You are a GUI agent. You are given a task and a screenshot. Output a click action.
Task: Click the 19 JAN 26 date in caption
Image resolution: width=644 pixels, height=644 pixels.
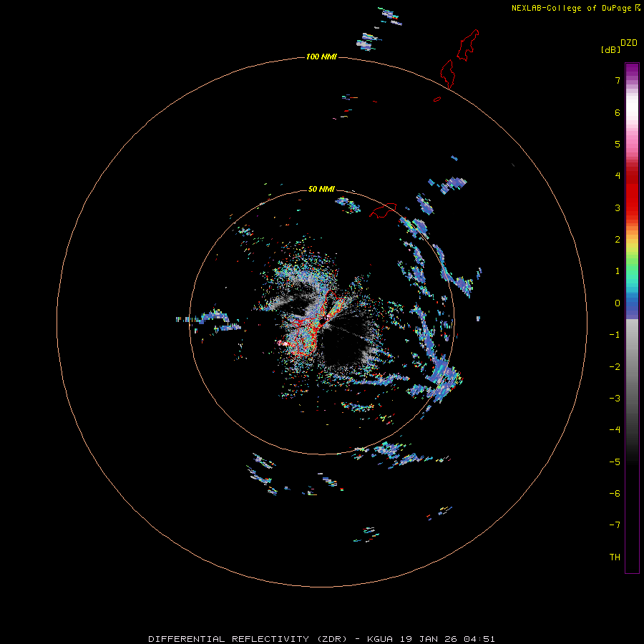coord(429,639)
